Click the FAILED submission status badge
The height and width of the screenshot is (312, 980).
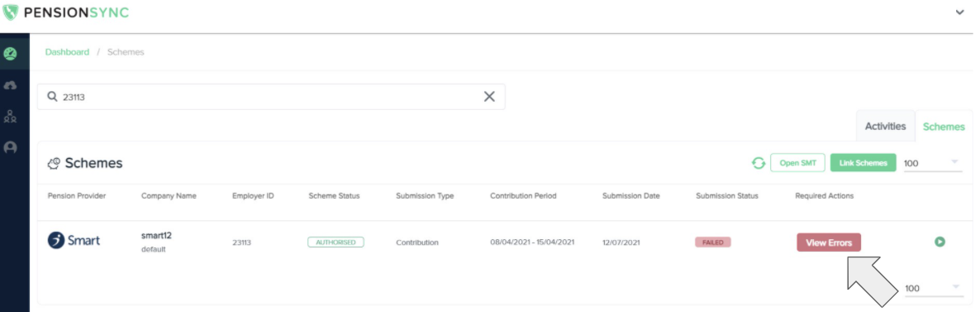712,242
